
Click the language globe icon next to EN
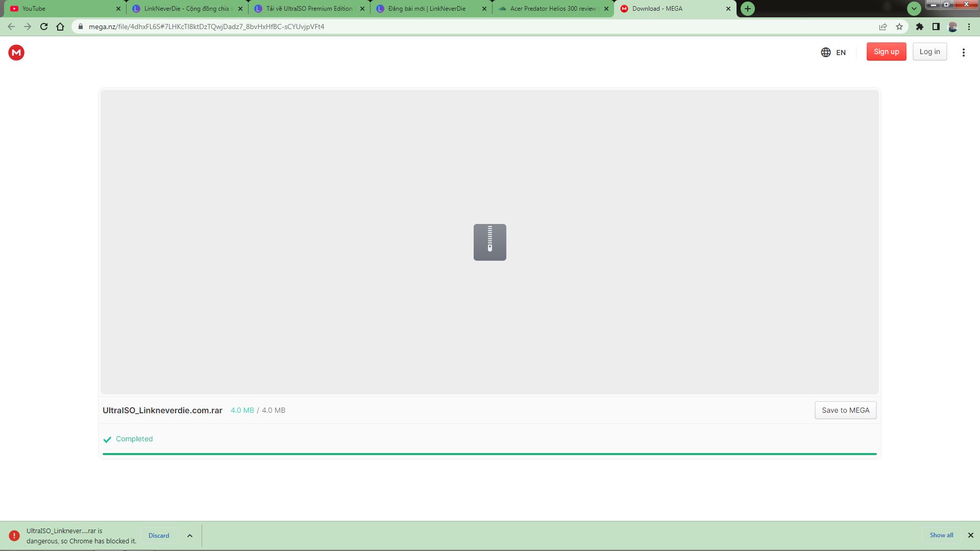pos(827,52)
